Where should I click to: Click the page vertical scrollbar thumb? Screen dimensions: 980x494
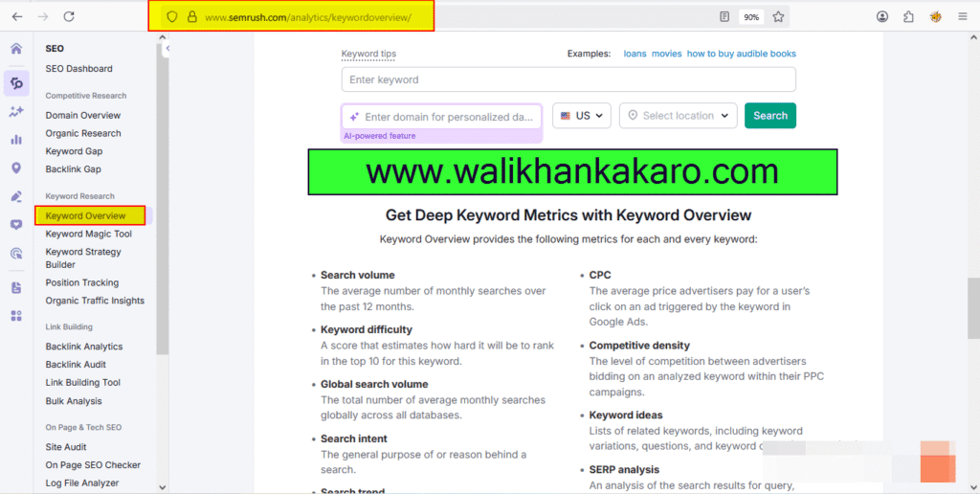(x=973, y=308)
